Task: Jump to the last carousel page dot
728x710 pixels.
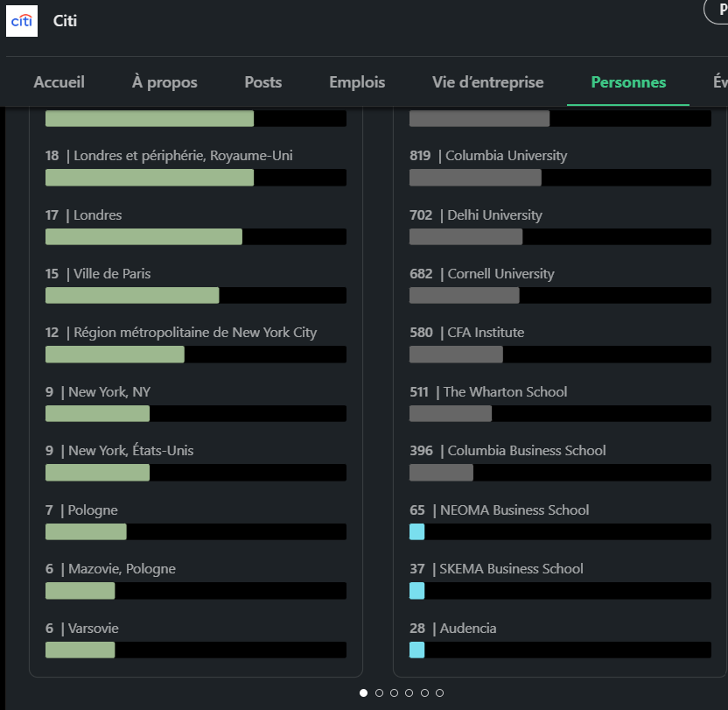Action: (x=439, y=692)
